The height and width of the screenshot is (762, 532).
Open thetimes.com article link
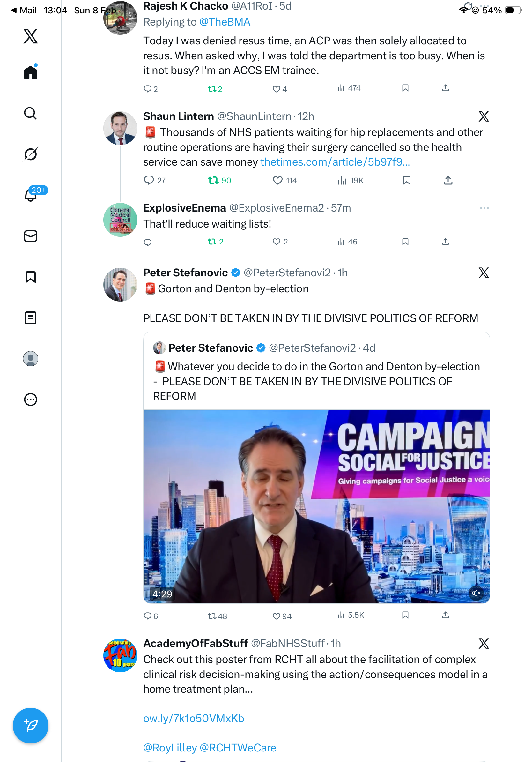pos(335,162)
